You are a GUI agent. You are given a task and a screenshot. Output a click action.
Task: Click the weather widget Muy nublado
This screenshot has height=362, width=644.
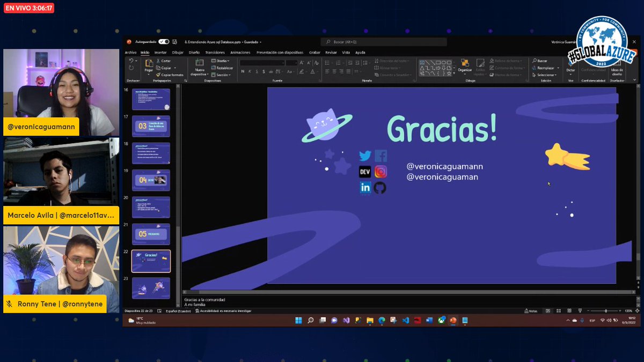143,321
